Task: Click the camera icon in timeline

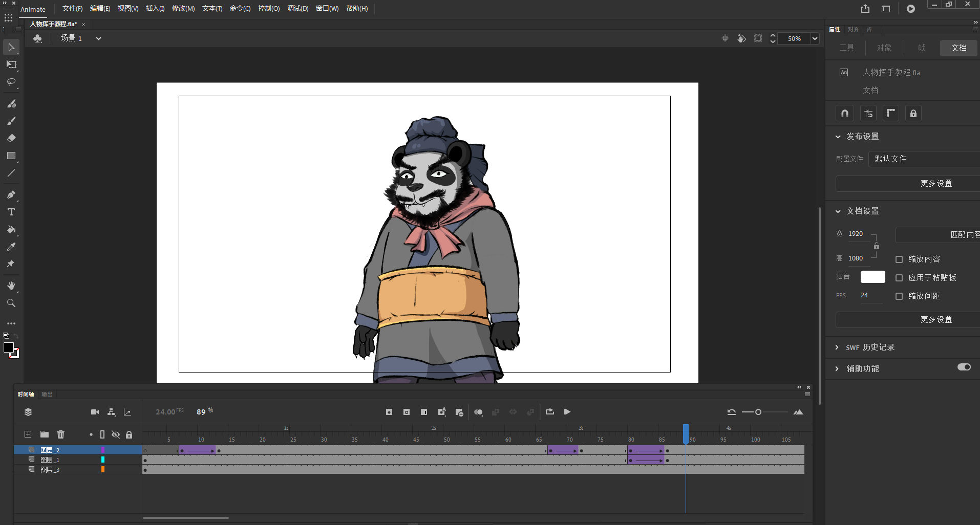Action: [95, 412]
